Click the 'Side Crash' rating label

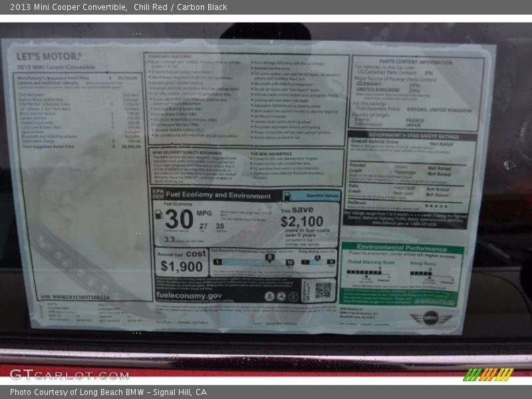pos(354,188)
